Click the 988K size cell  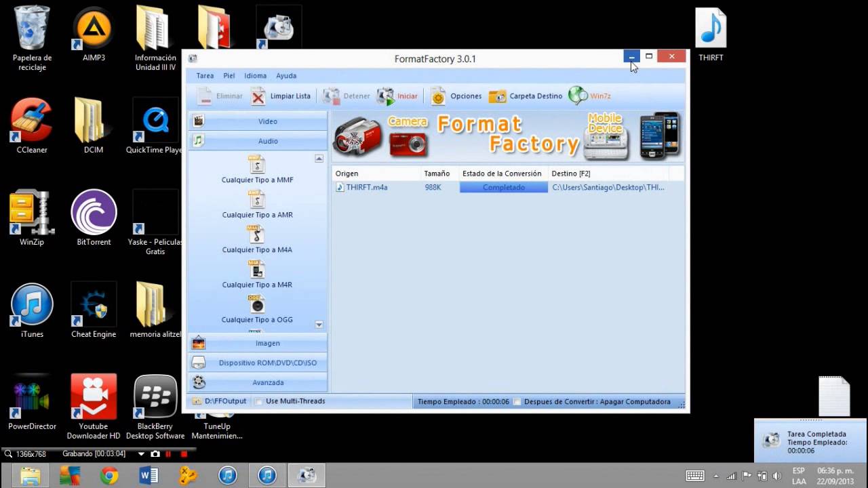(x=433, y=187)
